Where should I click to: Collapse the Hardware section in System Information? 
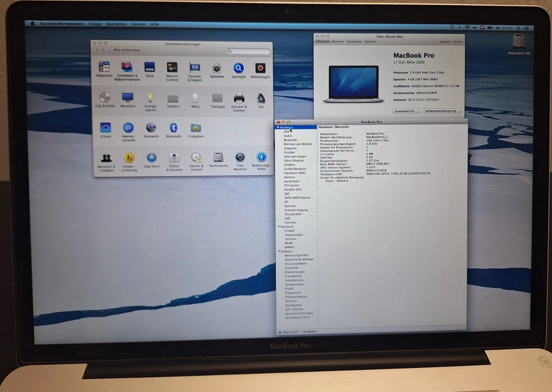(279, 127)
